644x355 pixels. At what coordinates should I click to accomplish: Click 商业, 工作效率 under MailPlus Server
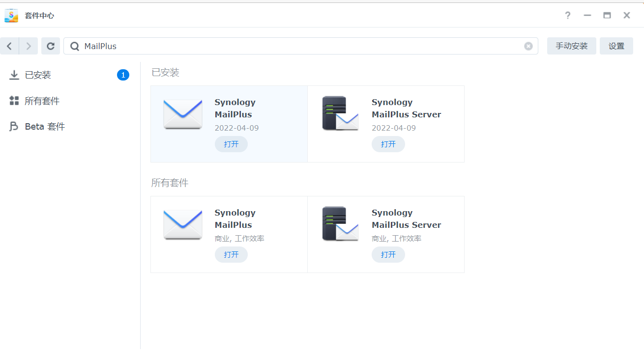(x=397, y=239)
